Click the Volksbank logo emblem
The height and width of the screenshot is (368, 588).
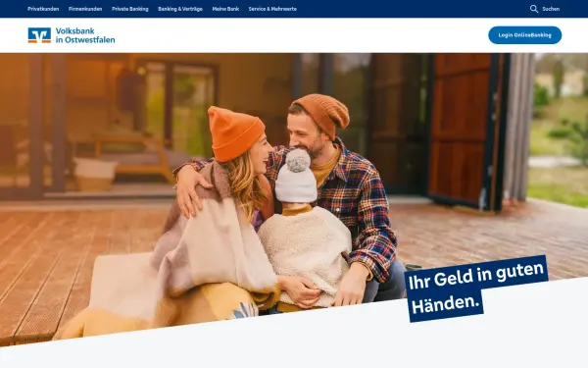[39, 35]
